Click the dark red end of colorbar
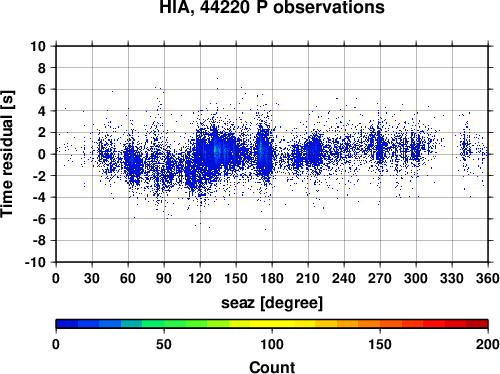 click(477, 324)
